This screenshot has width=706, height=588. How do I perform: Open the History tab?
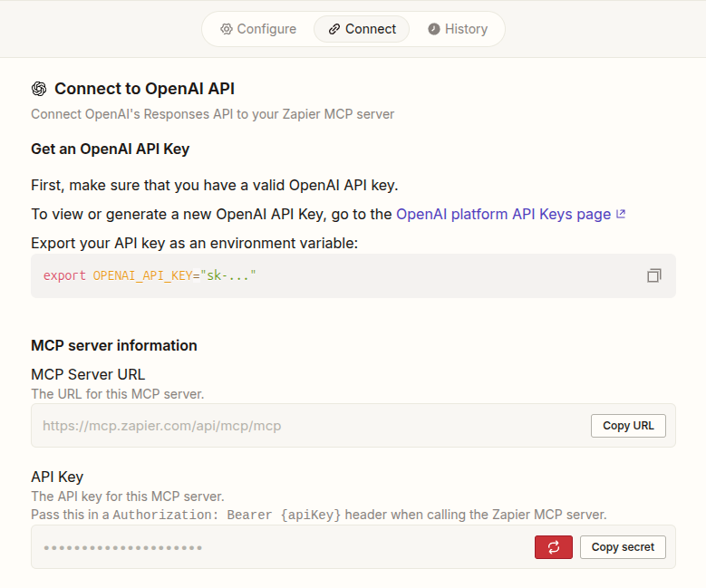[x=457, y=29]
